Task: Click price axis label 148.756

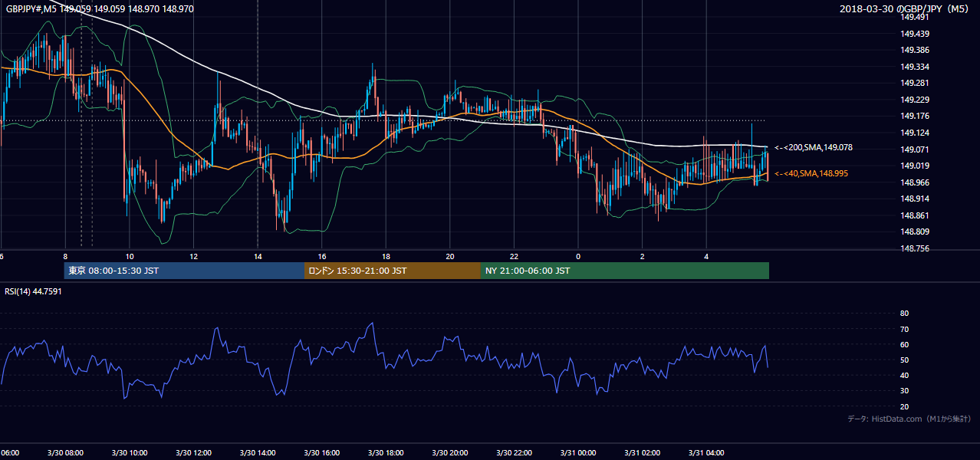Action: pos(916,248)
